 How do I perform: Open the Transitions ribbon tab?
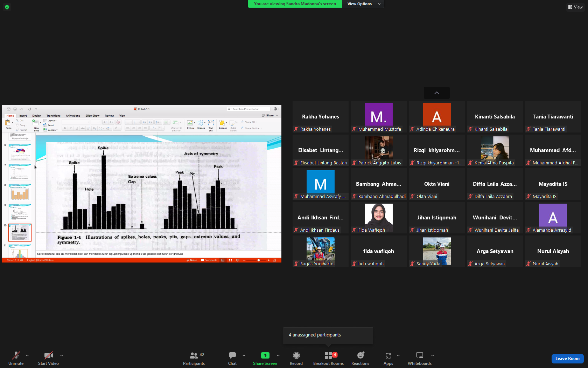coord(54,116)
